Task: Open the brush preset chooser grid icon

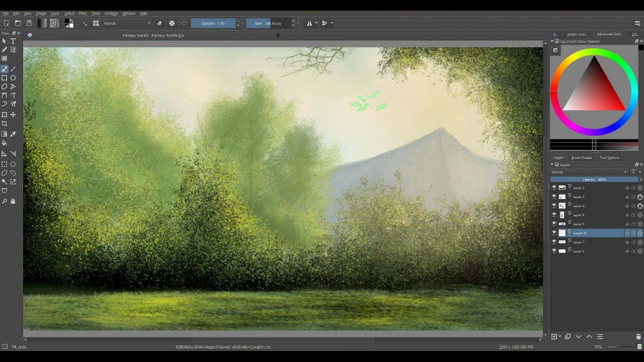Action: (96, 23)
